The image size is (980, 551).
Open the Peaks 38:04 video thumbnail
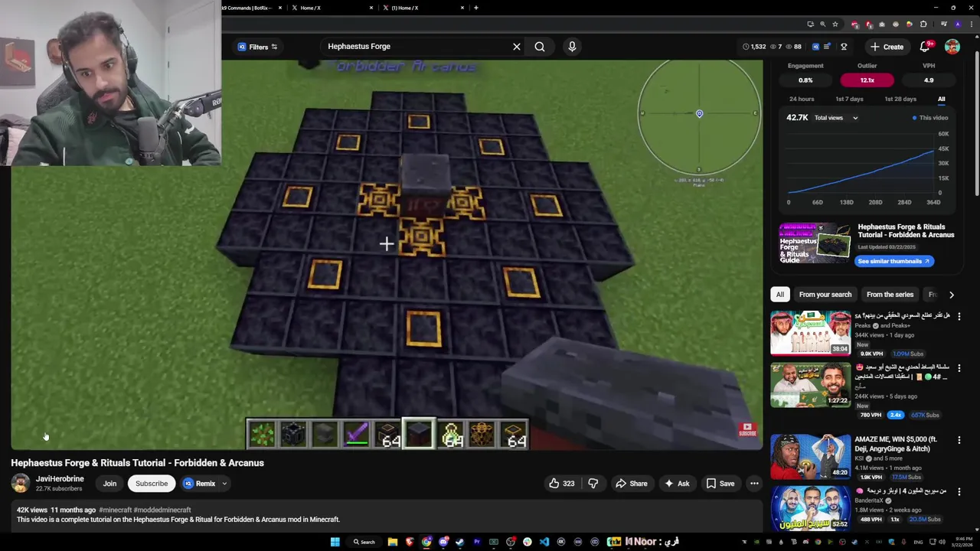tap(810, 333)
